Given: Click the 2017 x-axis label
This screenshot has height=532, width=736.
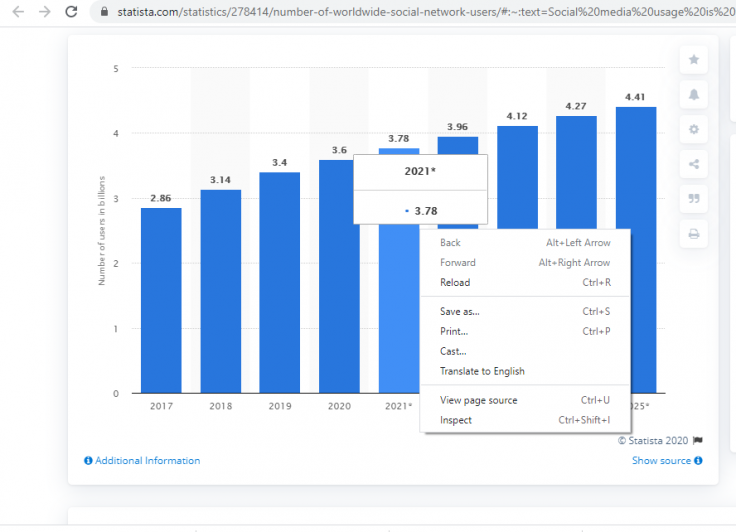Looking at the screenshot, I should pyautogui.click(x=161, y=406).
